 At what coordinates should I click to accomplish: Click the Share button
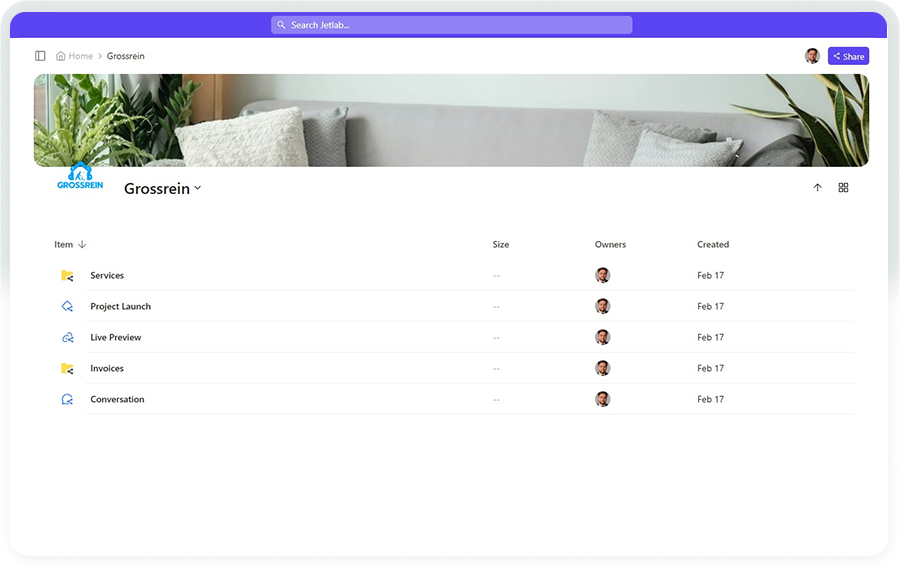[848, 56]
